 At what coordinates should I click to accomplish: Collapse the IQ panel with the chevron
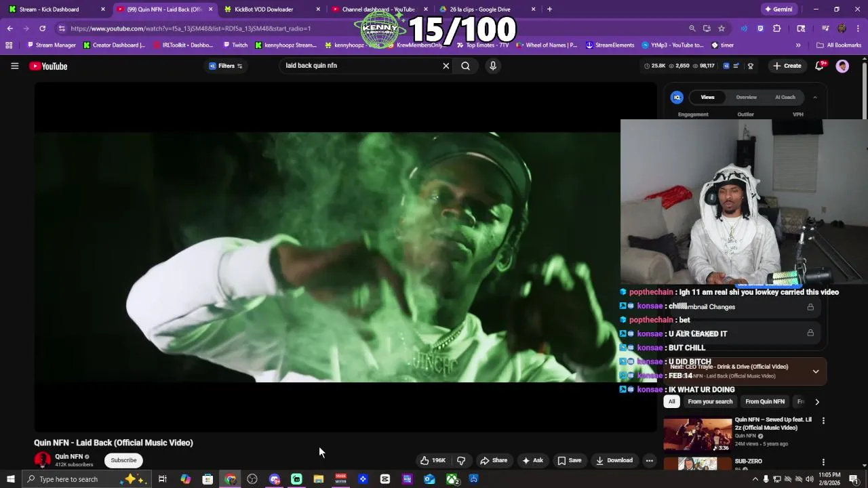(815, 97)
